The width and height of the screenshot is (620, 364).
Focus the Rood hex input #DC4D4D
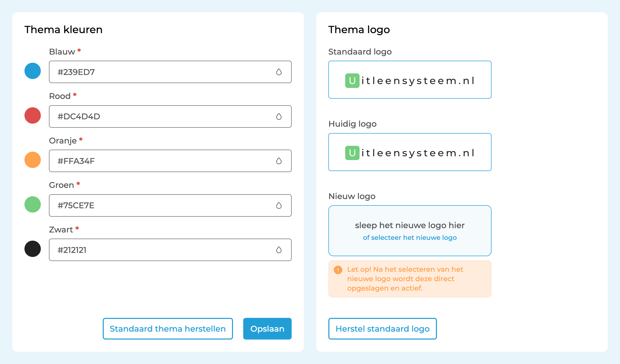point(170,116)
